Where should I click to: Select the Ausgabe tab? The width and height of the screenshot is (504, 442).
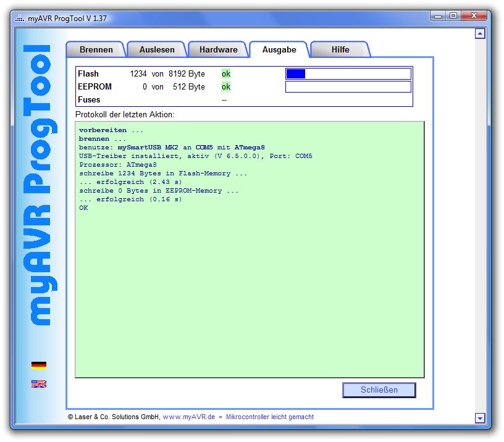[279, 49]
